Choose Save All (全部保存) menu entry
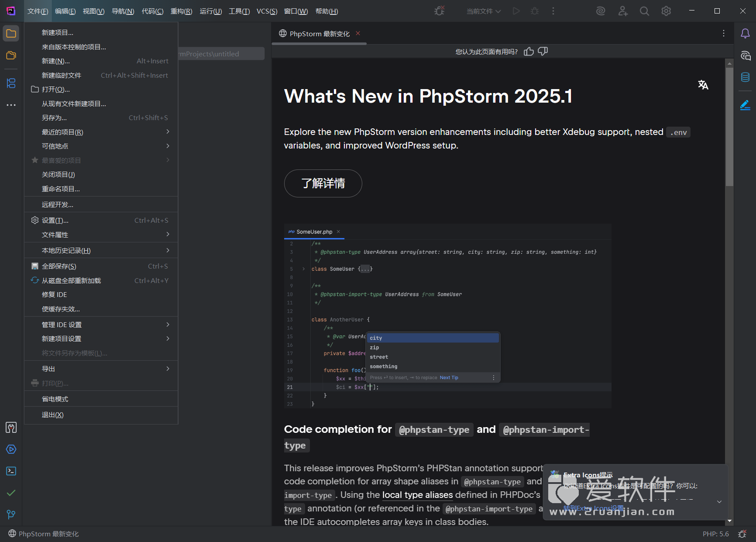756x542 pixels. [101, 266]
